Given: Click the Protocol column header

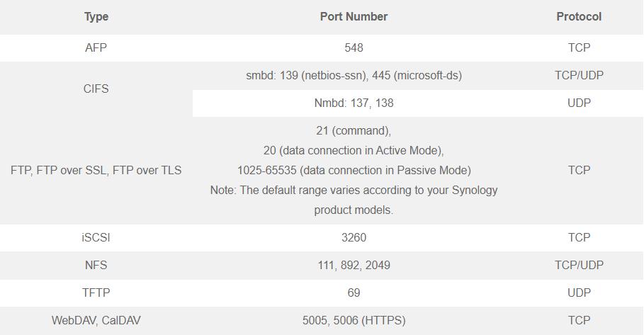Looking at the screenshot, I should [x=579, y=17].
